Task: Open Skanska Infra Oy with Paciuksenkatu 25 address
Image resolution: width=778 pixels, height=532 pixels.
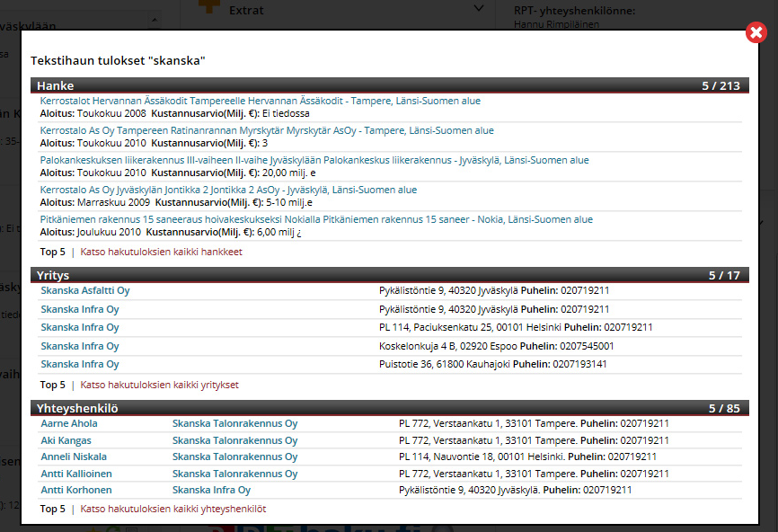Action: 80,327
